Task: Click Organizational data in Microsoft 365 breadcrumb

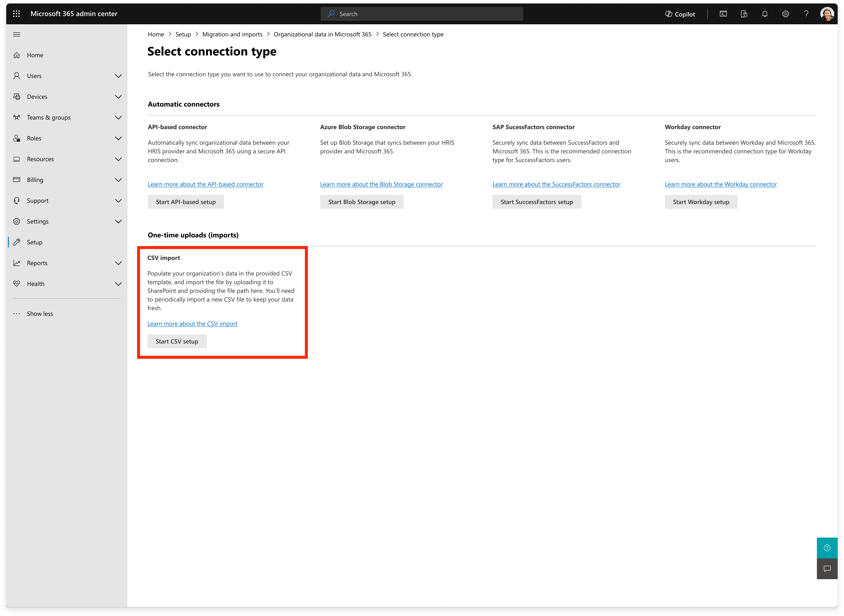Action: [323, 34]
